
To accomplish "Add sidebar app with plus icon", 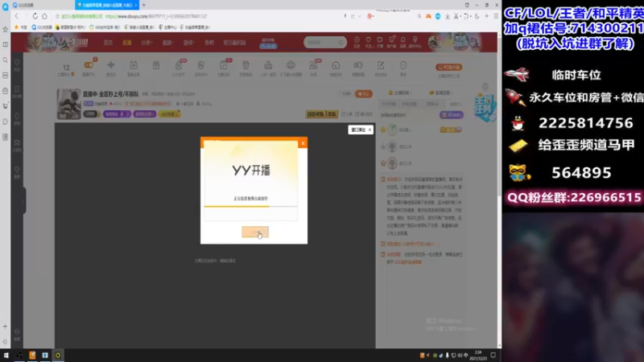I will click(x=5, y=327).
